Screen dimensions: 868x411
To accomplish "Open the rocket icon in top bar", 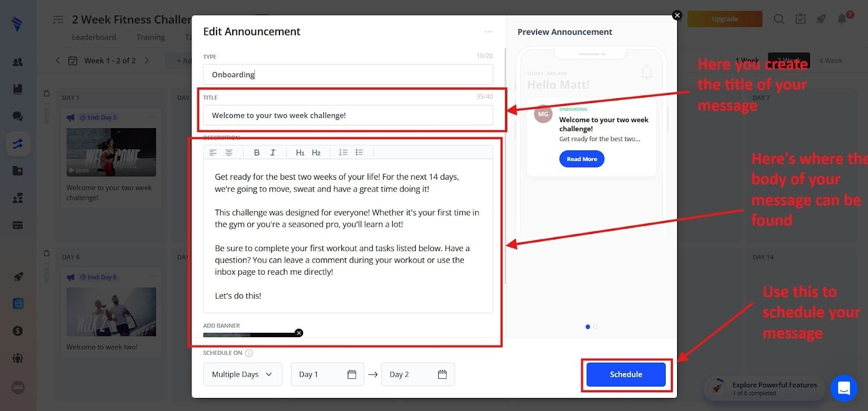I will tap(821, 19).
